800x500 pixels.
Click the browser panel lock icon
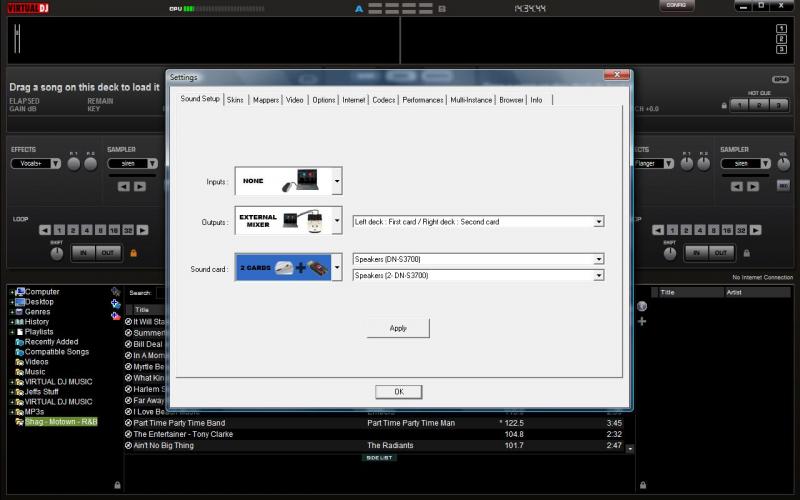coord(117,485)
